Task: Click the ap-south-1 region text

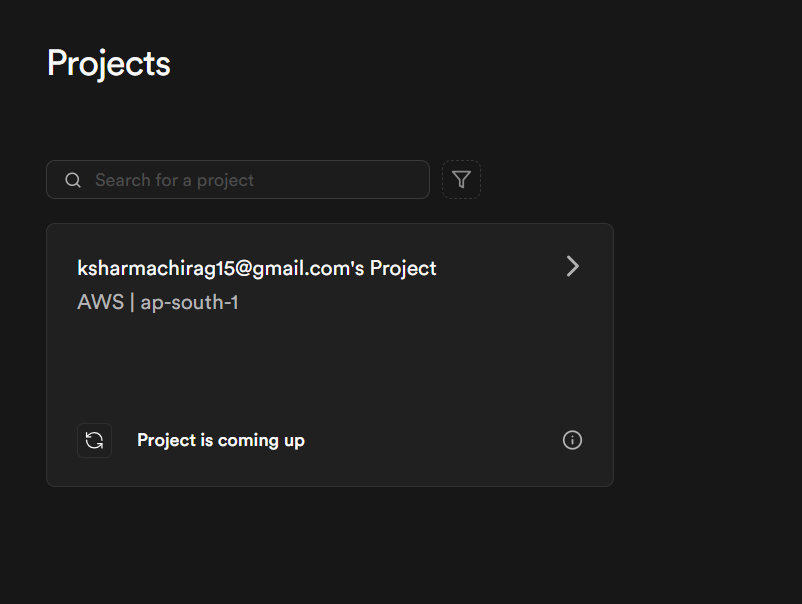Action: (x=189, y=302)
